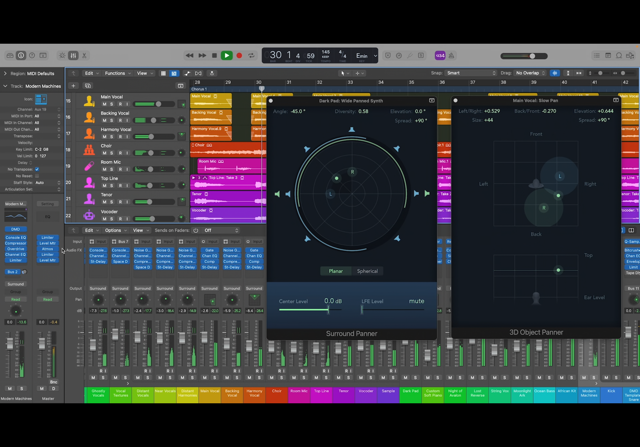Screen dimensions: 640x447
Task: Open the mixer Options menu
Action: pos(116,230)
